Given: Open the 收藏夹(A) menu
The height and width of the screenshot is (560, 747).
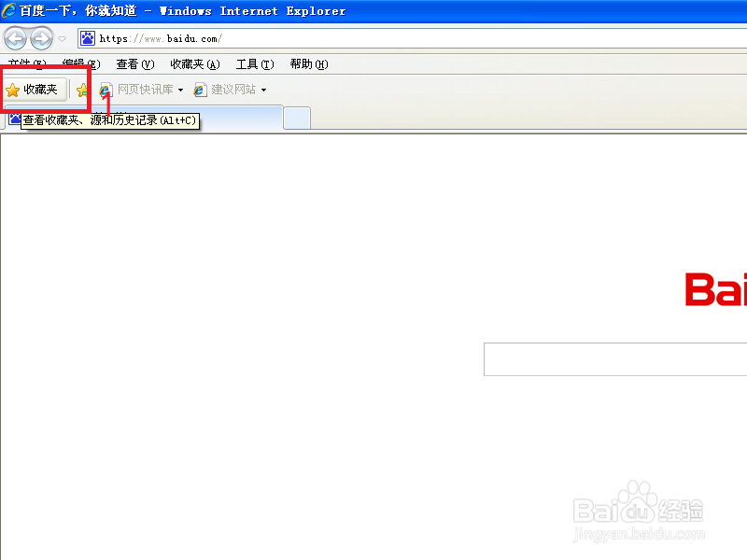Looking at the screenshot, I should pos(195,64).
